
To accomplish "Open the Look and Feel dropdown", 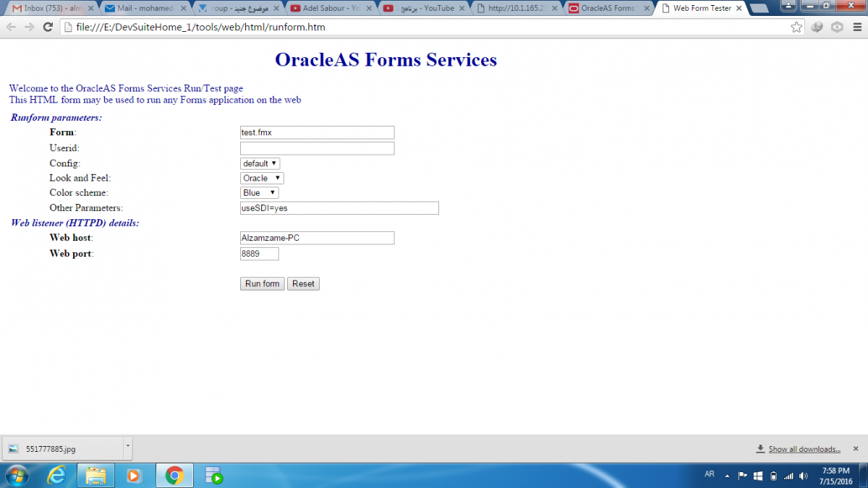I will 262,178.
